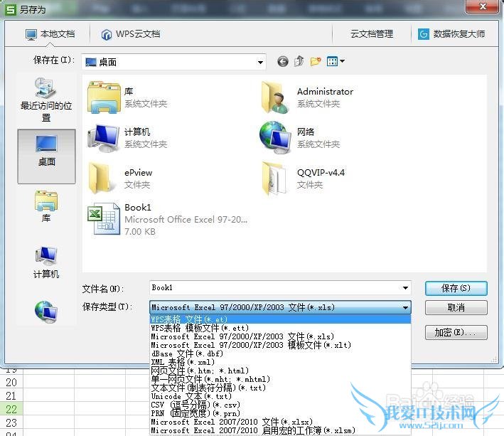This screenshot has width=504, height=436.
Task: Select the network icon in places sidebar
Action: click(46, 312)
